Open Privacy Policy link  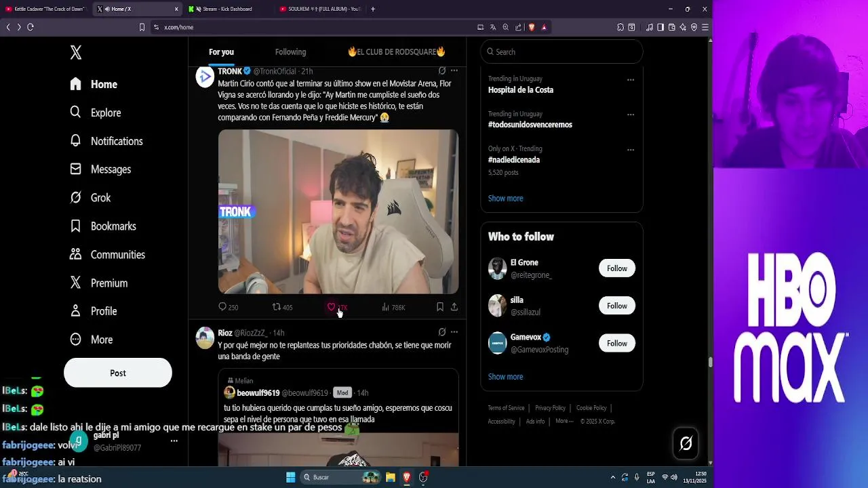click(550, 408)
